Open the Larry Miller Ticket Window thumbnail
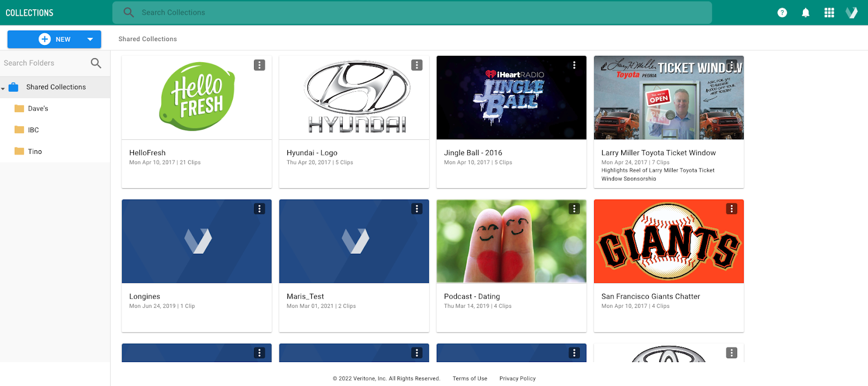Viewport: 868px width, 386px height. point(669,98)
